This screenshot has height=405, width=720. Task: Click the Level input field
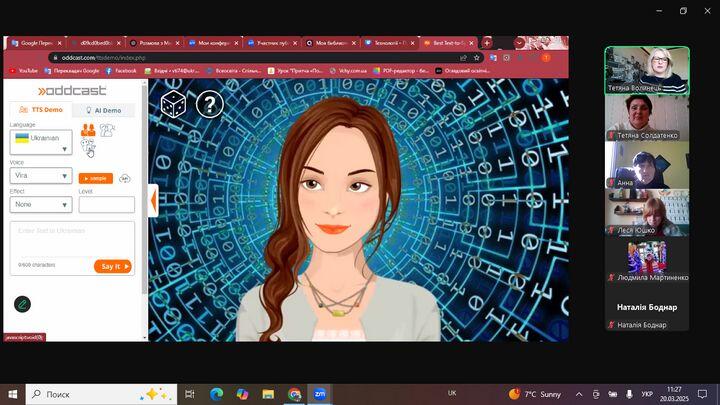[107, 205]
